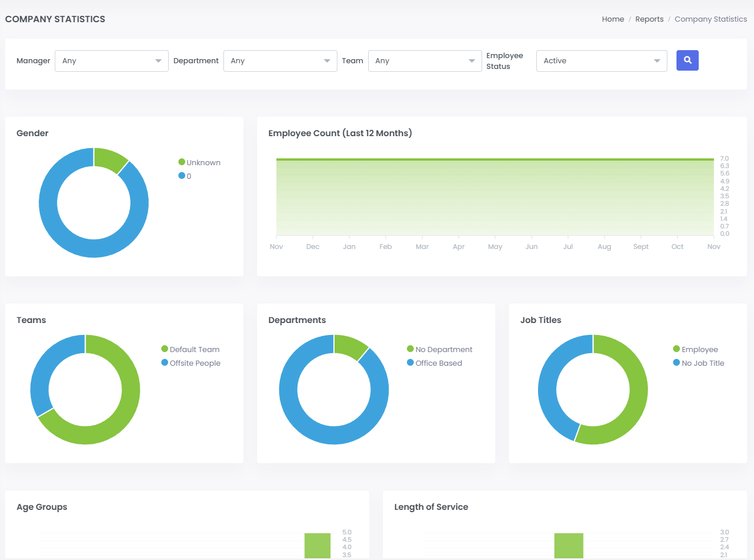Open the Department filter dropdown
The image size is (754, 560).
pyautogui.click(x=280, y=60)
